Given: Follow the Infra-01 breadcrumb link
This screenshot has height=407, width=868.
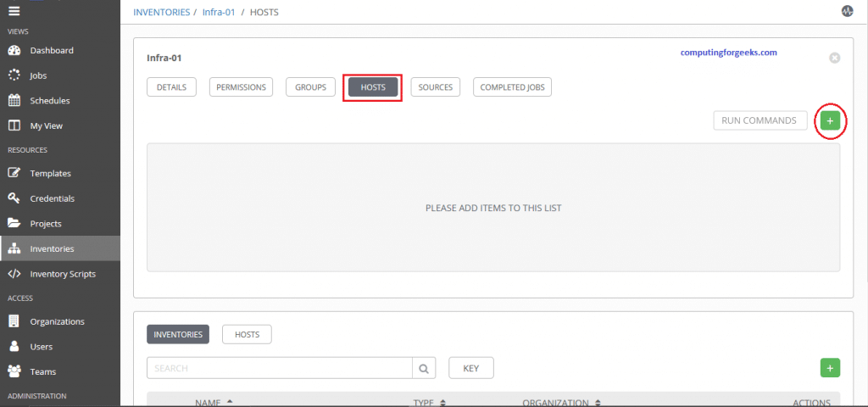Looking at the screenshot, I should tap(220, 12).
